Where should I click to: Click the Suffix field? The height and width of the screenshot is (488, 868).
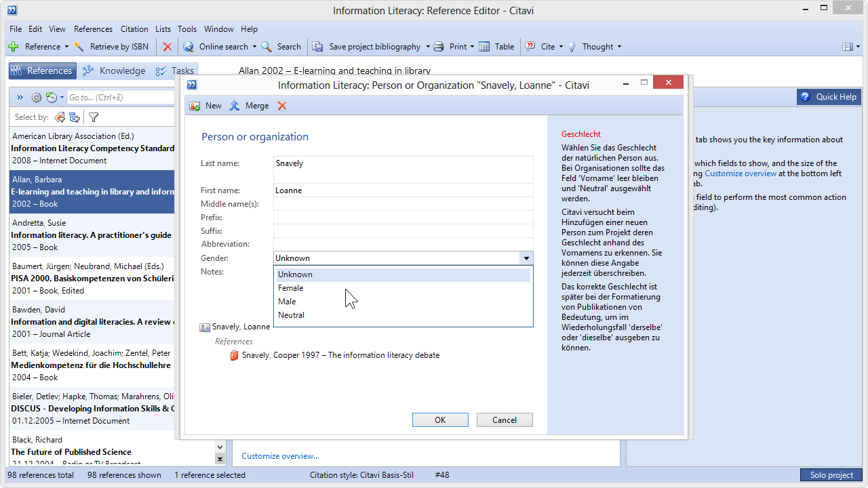(x=403, y=231)
